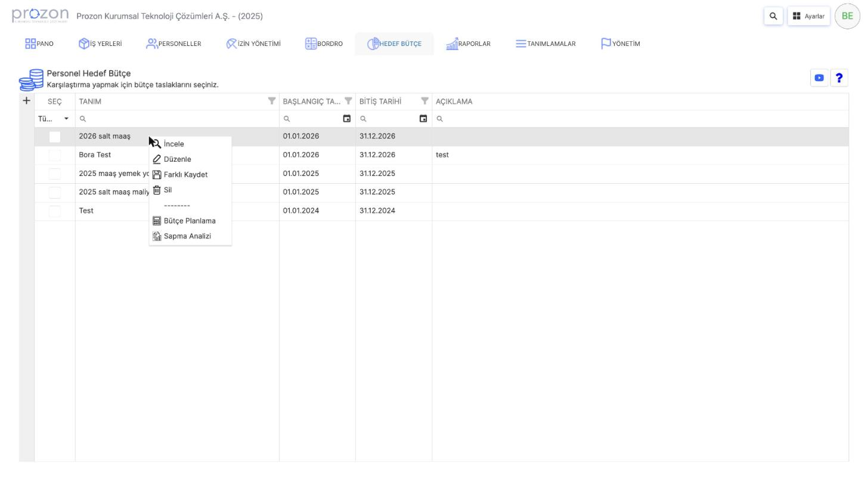Click the search magnifier icon in header

point(773,16)
